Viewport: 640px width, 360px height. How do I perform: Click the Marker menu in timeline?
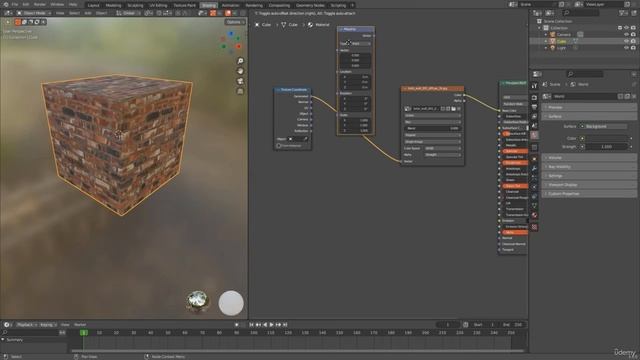click(80, 324)
